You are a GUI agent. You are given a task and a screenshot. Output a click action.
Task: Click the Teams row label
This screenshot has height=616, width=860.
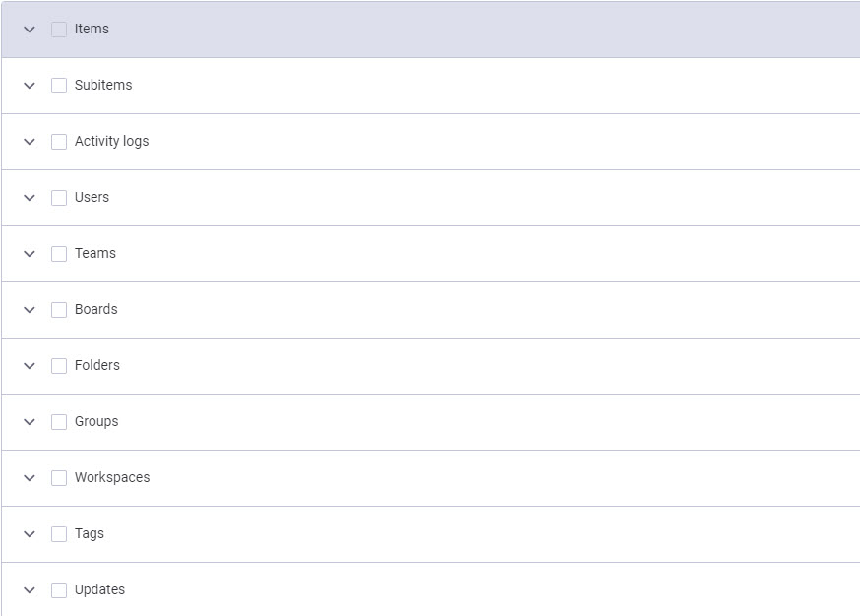tap(95, 253)
